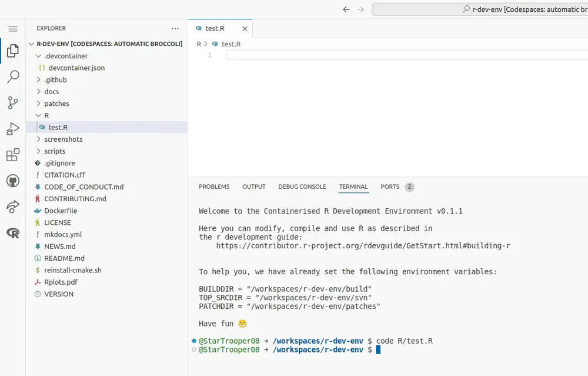Click the R dev guide URL in terminal
588x376 pixels.
click(x=363, y=246)
